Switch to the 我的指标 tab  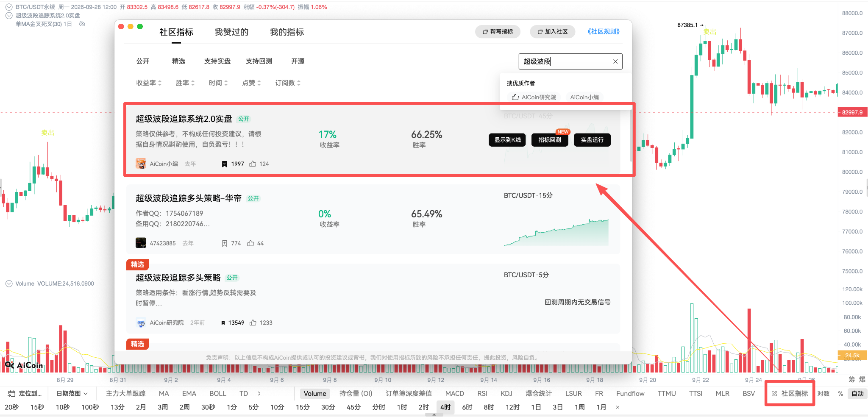287,32
